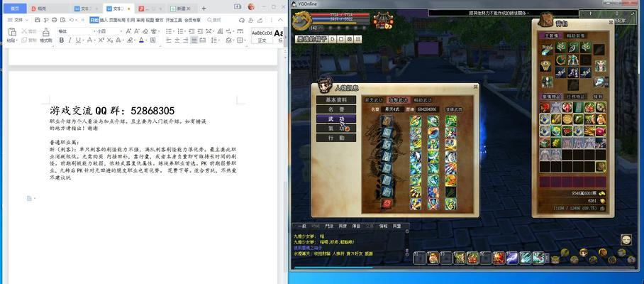Screen dimensions: 644x284
Task: Click the face emoticon button in game
Action: click(x=626, y=239)
